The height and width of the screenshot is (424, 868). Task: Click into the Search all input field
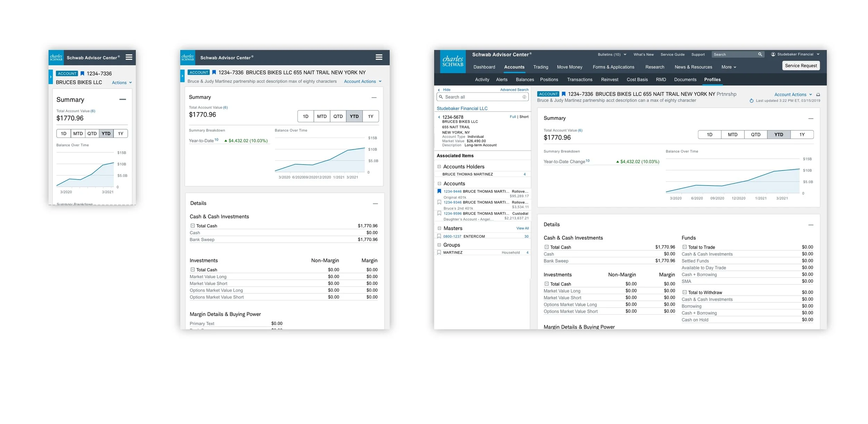pos(481,97)
